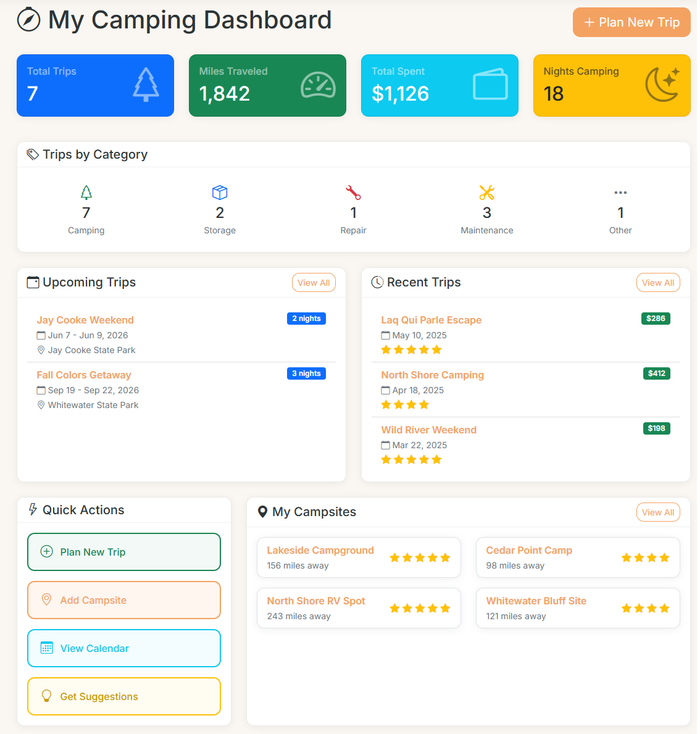Open the Add Campsite quick action

pos(123,599)
